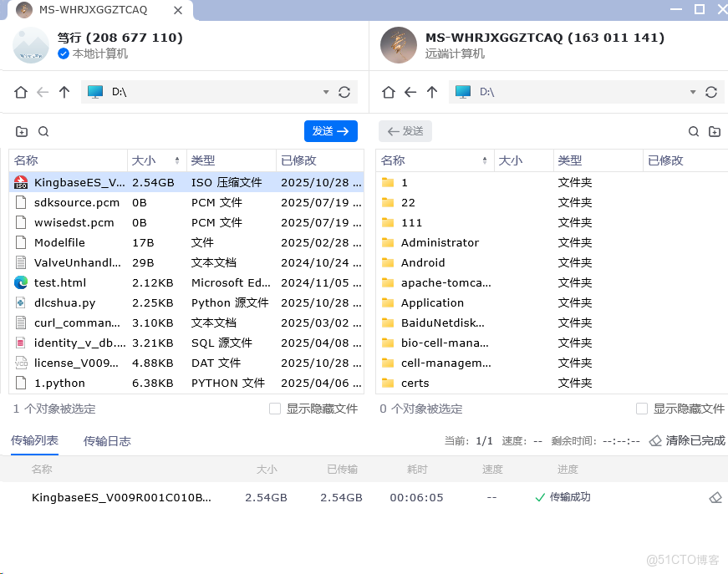Open local path D:\ dropdown

(326, 93)
